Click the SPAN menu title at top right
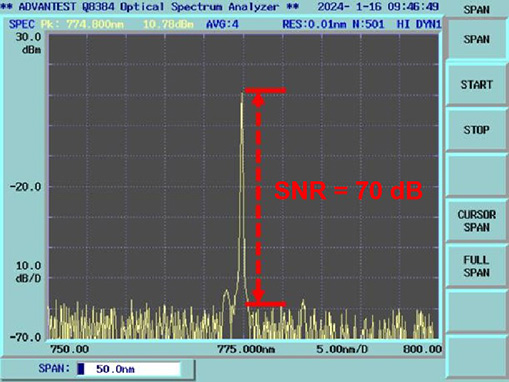 (477, 10)
